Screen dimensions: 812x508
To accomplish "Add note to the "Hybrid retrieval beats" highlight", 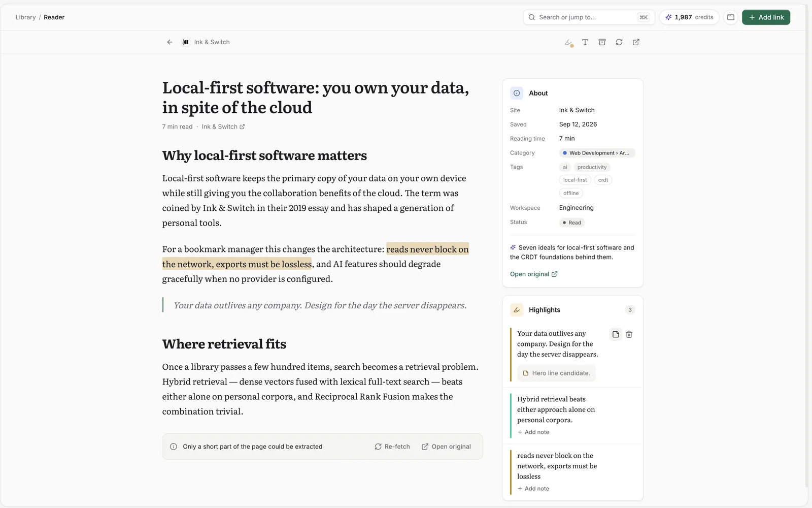I will tap(533, 432).
